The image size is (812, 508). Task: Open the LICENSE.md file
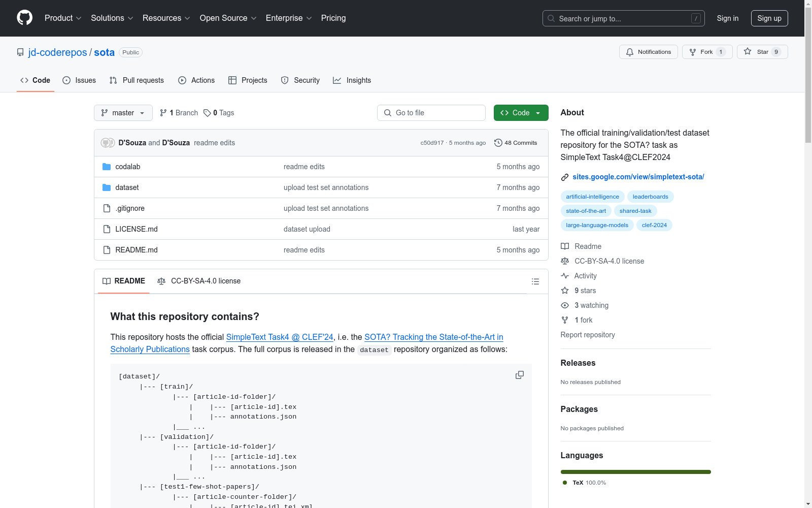pyautogui.click(x=137, y=229)
